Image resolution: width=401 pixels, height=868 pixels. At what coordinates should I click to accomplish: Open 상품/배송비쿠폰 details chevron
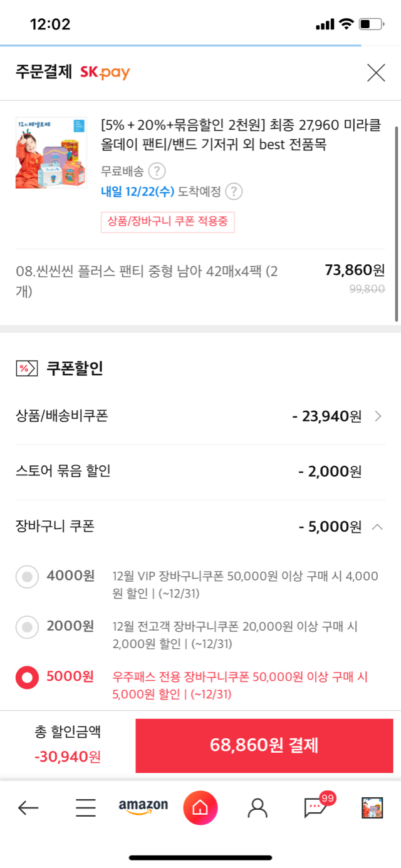(377, 416)
